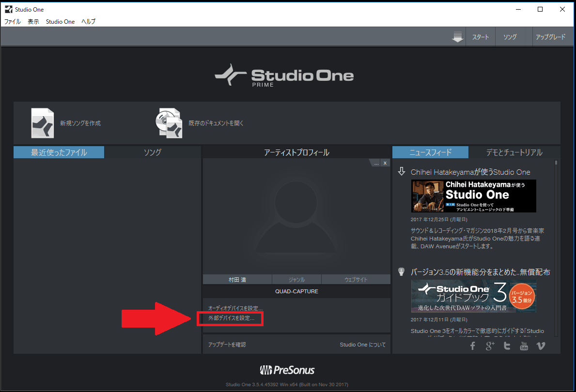This screenshot has width=576, height=392.
Task: Click 新規ソングを作成 text link
Action: click(80, 123)
